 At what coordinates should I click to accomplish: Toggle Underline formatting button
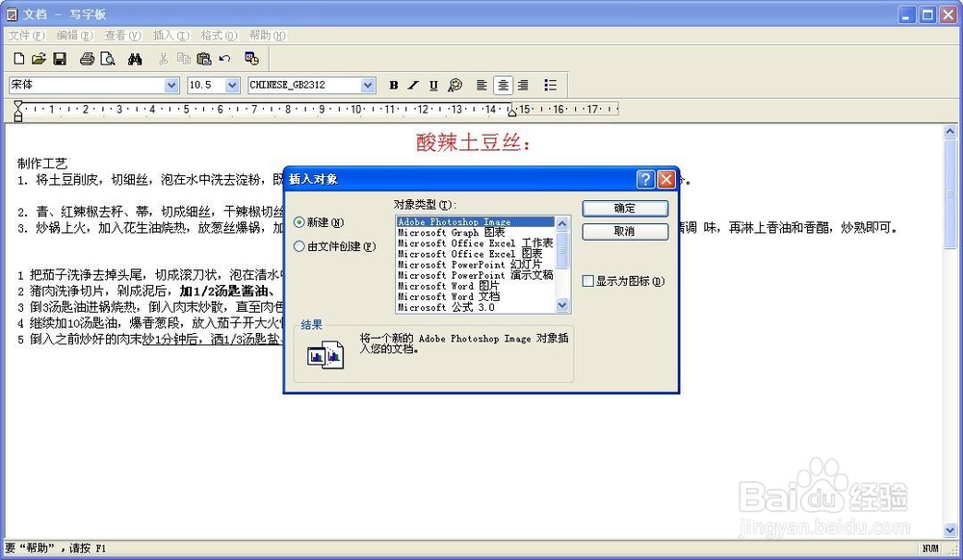point(433,86)
